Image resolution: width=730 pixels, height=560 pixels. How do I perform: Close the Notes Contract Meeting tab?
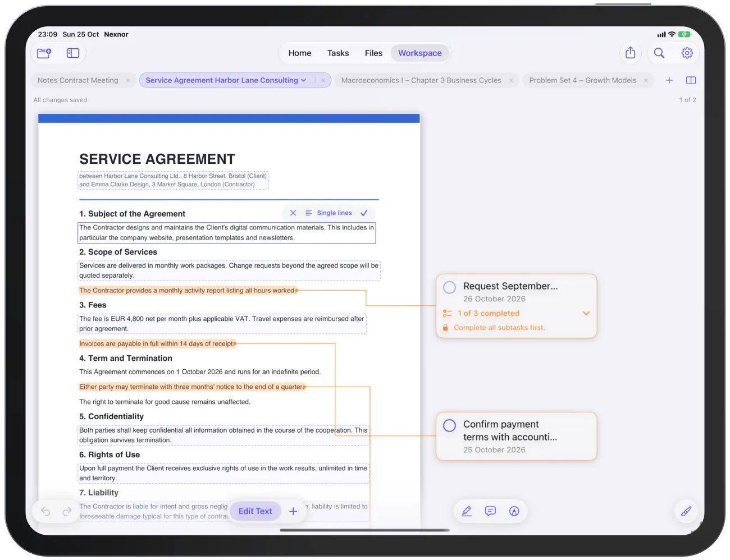pyautogui.click(x=128, y=80)
